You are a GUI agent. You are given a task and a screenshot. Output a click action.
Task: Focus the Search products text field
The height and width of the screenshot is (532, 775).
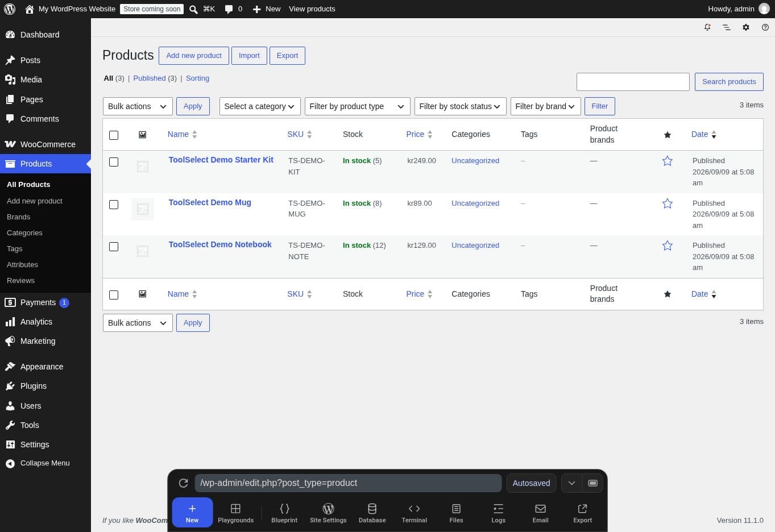click(633, 82)
